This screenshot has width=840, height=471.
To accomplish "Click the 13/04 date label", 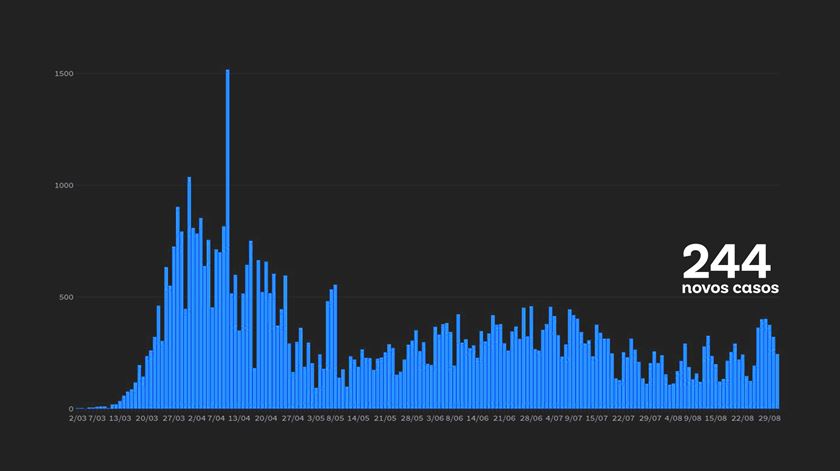I will click(239, 418).
